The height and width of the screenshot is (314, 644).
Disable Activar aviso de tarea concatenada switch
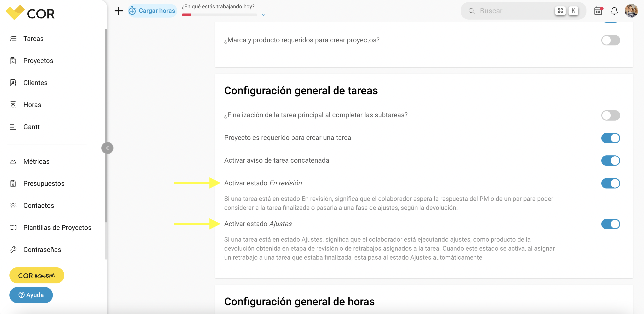pos(611,161)
